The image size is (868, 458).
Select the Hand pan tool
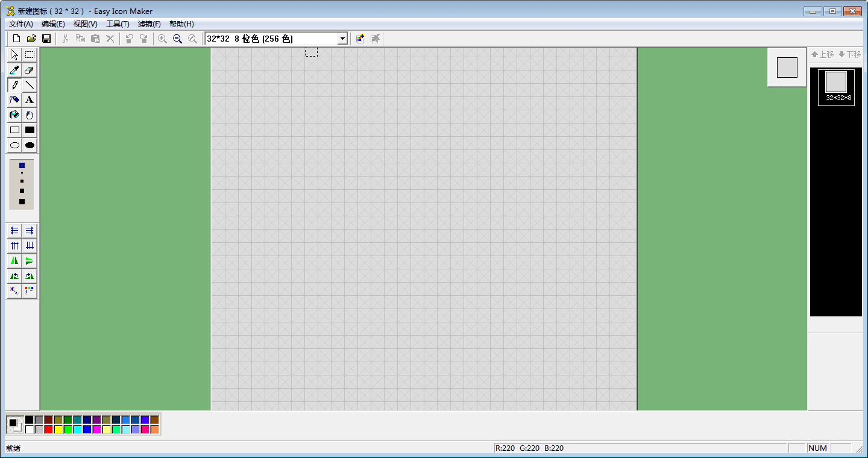[29, 115]
